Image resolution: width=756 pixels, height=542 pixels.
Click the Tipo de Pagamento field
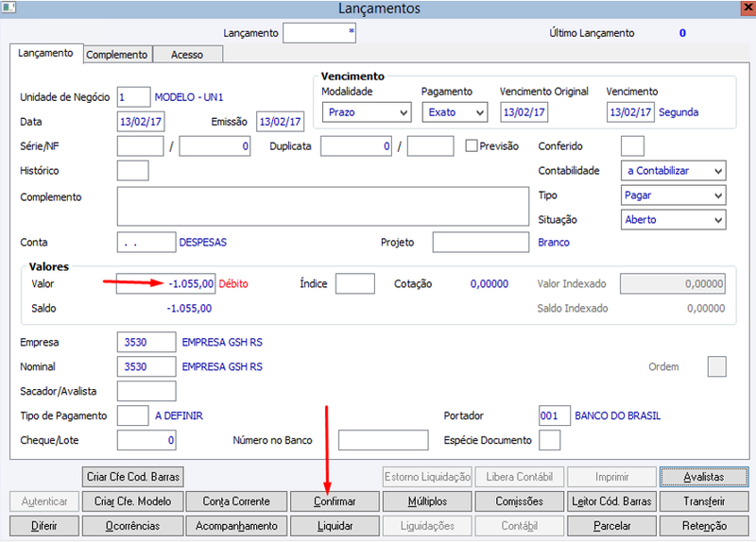click(x=132, y=415)
